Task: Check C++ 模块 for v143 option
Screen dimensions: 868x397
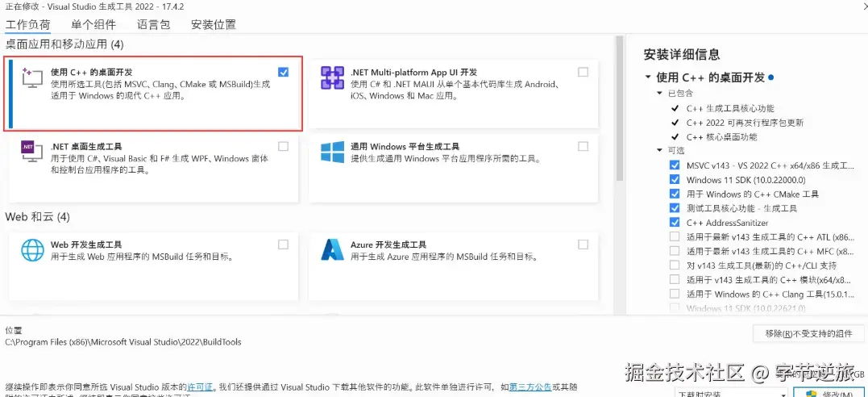Action: [675, 279]
